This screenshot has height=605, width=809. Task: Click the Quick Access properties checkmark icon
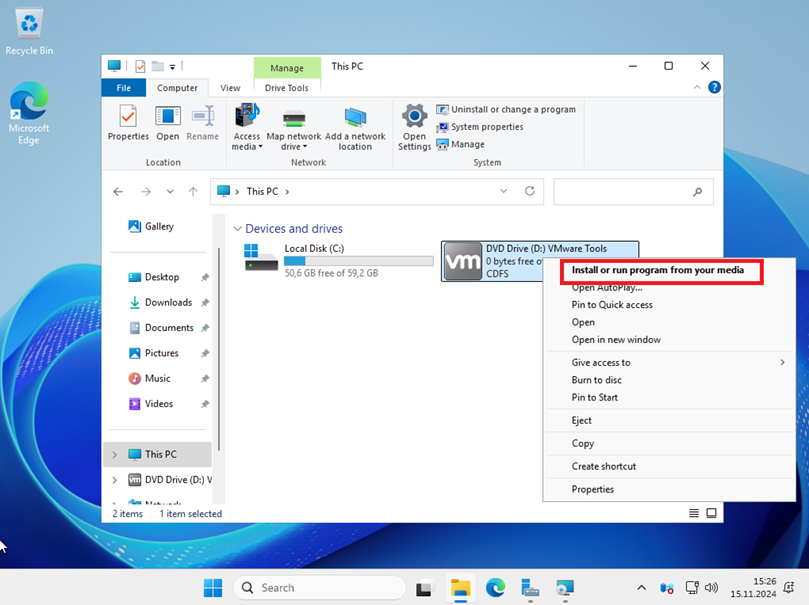(x=140, y=67)
